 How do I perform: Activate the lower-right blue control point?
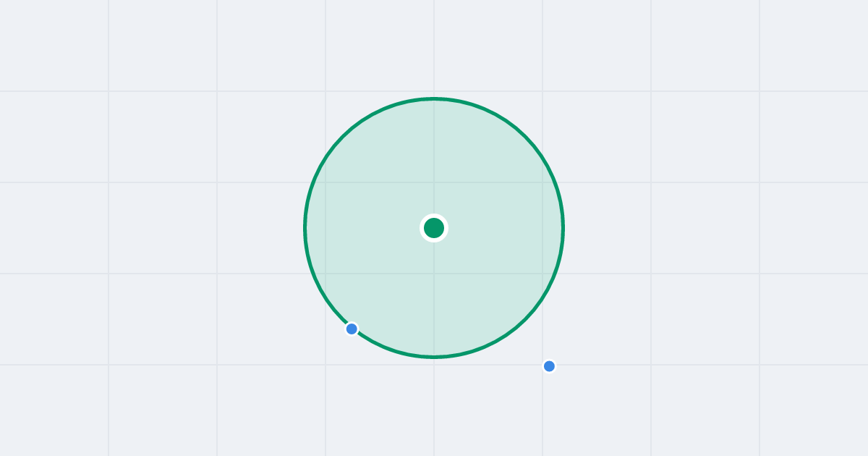click(549, 366)
